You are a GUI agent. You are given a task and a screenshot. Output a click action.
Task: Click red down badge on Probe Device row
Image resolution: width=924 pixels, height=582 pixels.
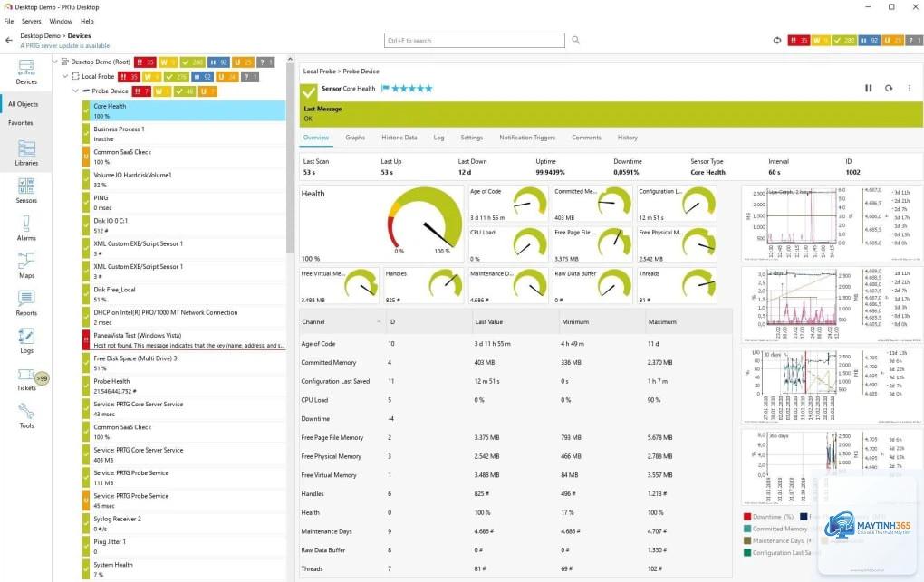coord(140,91)
